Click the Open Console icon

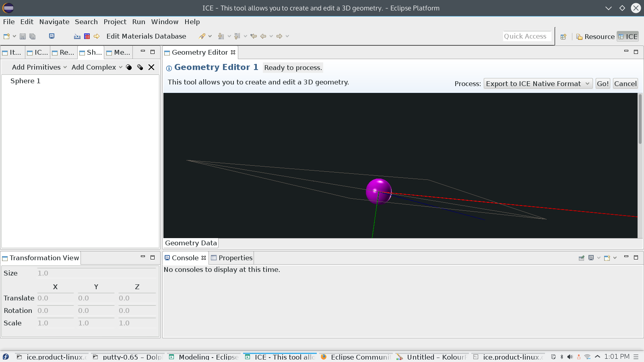tap(607, 258)
